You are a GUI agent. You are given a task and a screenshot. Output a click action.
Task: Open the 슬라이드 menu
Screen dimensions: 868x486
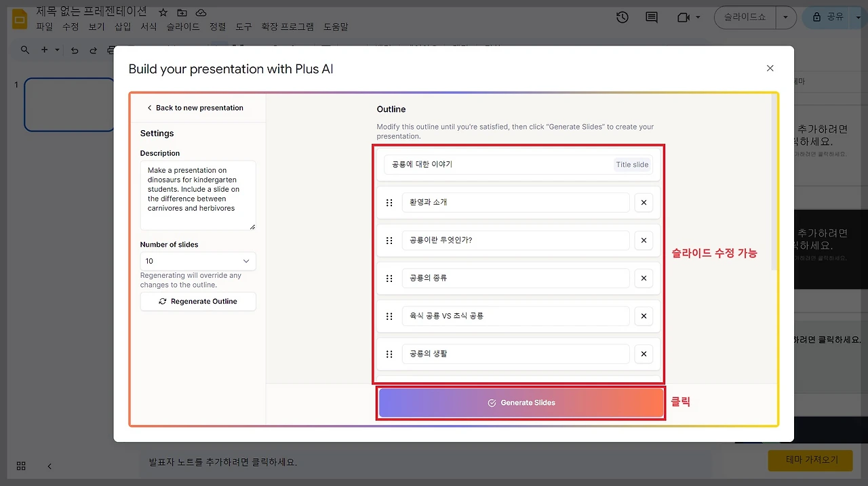[x=183, y=26]
